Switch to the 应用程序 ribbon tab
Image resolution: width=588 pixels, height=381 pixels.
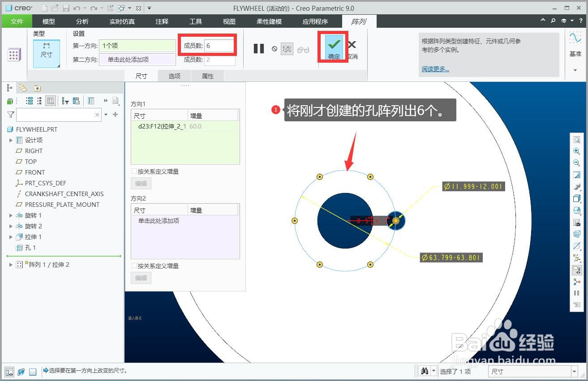[x=315, y=21]
